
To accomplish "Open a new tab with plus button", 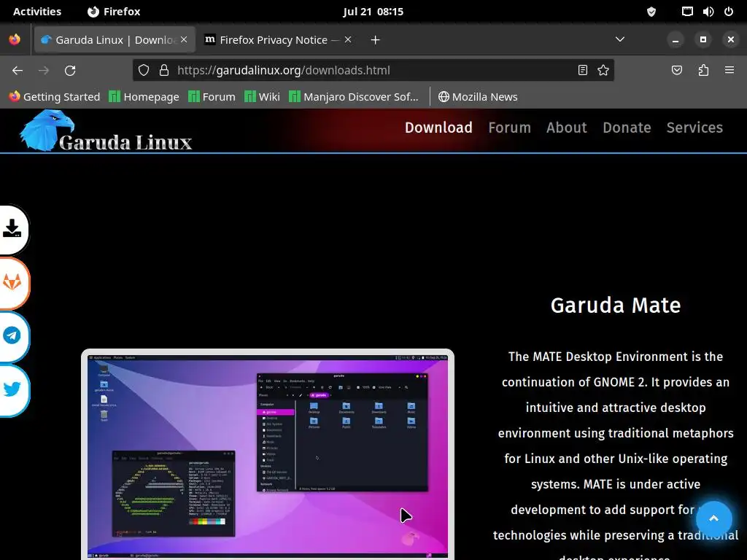I will 376,40.
